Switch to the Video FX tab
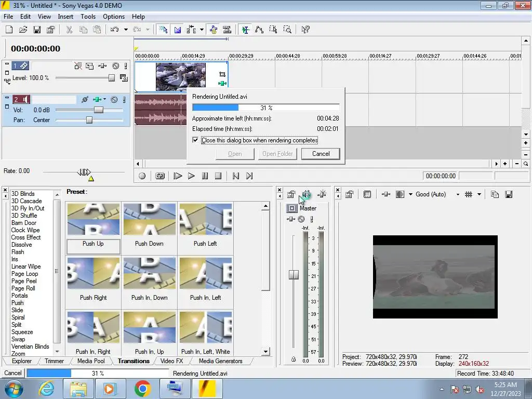 (171, 361)
